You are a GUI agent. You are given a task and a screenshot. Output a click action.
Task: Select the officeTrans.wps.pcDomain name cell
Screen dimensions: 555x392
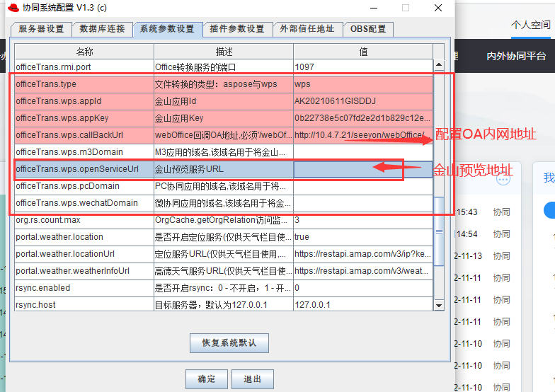(84, 186)
